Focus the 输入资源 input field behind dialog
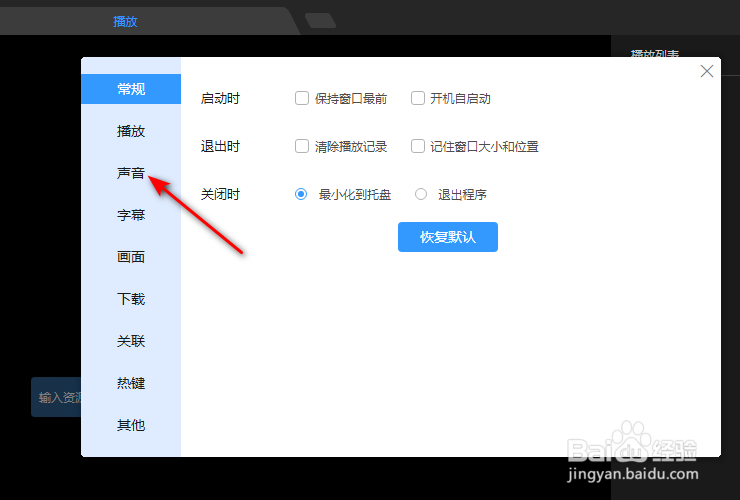This screenshot has width=740, height=500. point(56,397)
